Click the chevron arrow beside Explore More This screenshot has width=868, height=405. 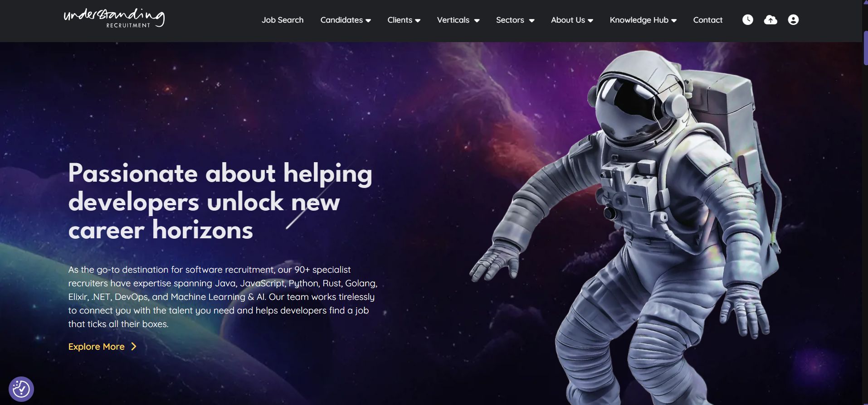point(134,347)
